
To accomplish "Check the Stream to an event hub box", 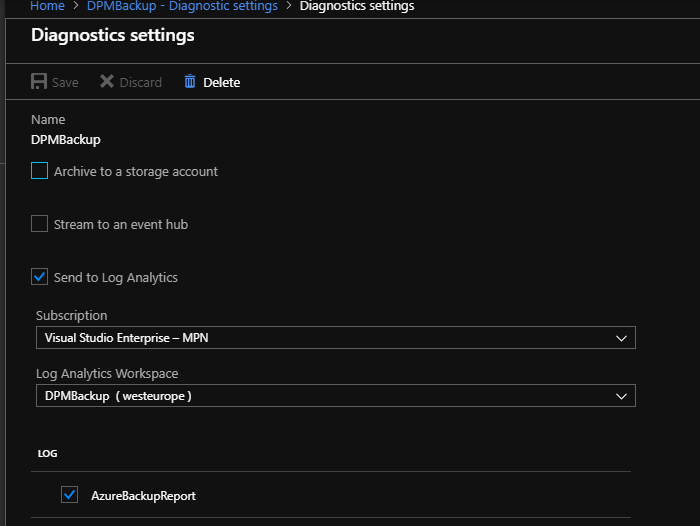I will 39,224.
